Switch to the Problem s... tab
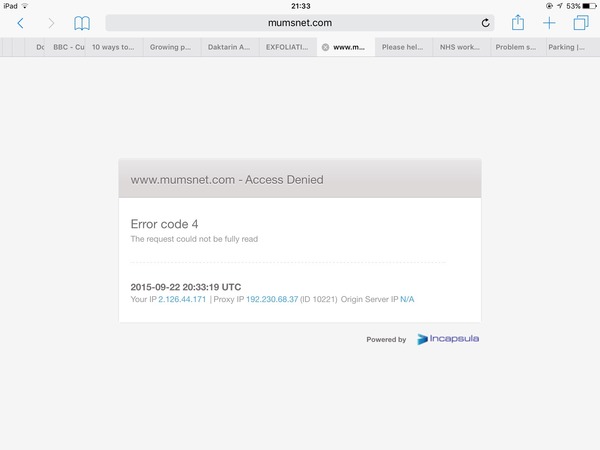The height and width of the screenshot is (450, 600). [518, 47]
